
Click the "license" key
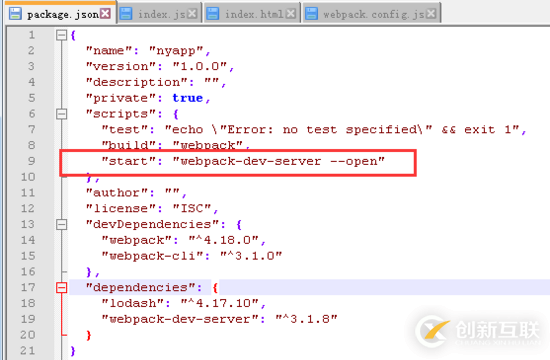[120, 208]
